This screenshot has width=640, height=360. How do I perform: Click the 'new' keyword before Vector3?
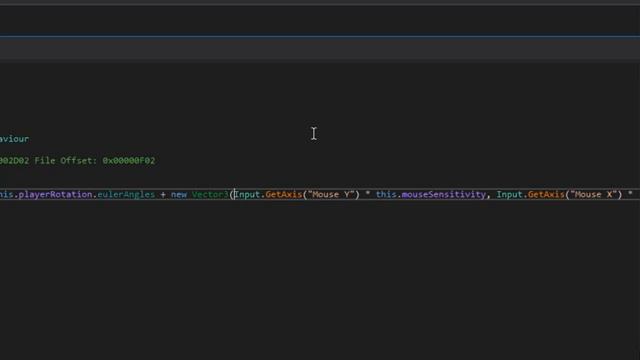click(179, 195)
